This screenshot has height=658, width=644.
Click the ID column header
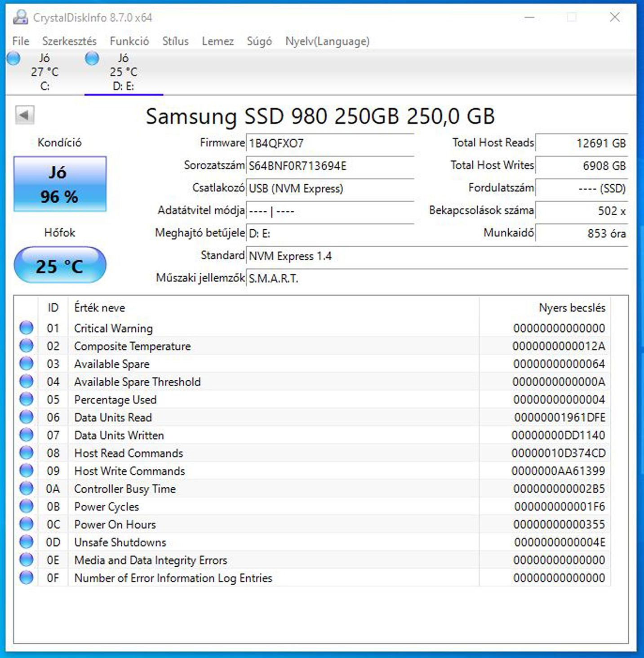[x=53, y=308]
